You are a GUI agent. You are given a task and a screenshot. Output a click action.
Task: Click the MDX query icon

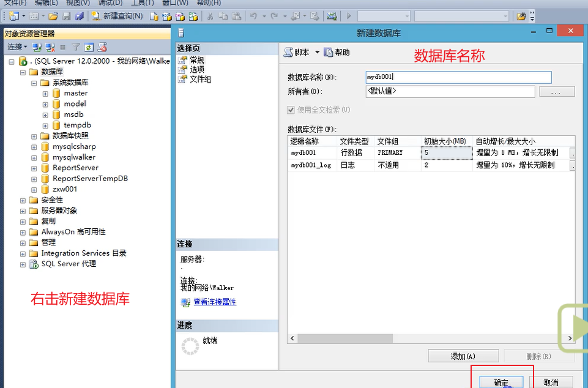[x=167, y=16]
